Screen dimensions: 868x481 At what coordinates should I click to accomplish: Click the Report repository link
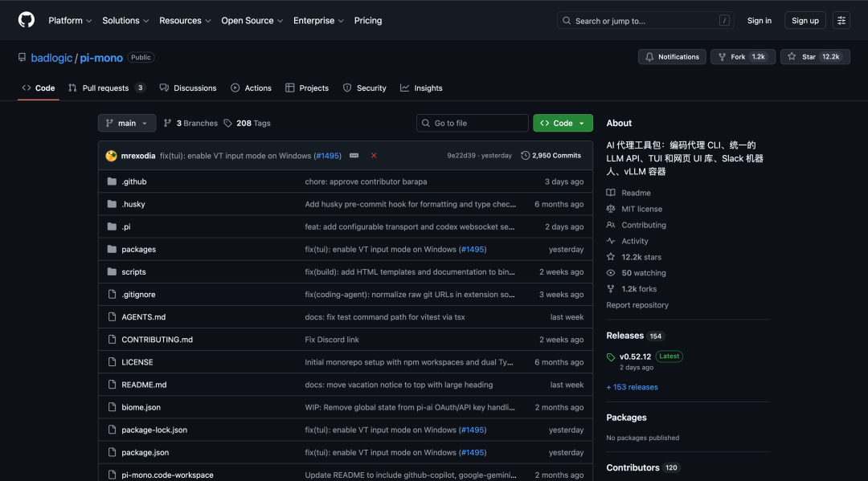click(637, 305)
